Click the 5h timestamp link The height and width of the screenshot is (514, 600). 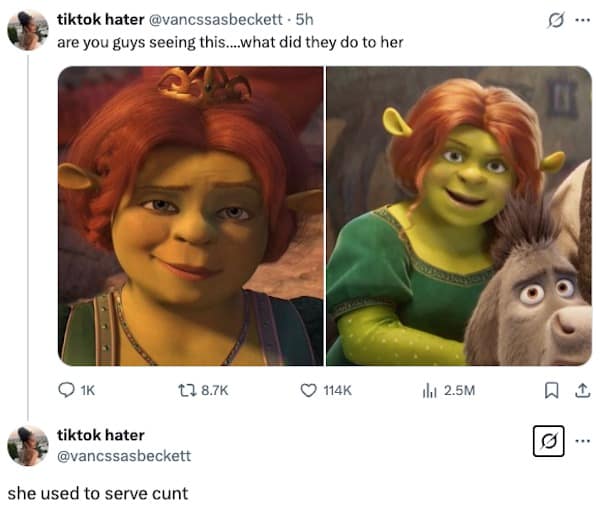pyautogui.click(x=305, y=18)
